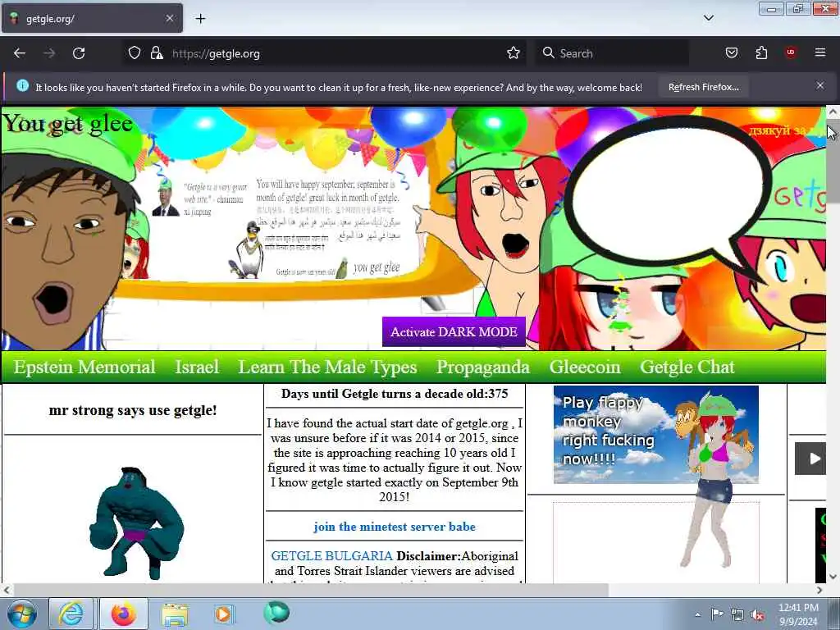
Task: Follow the GETGLE BULGARIA link
Action: (x=331, y=556)
